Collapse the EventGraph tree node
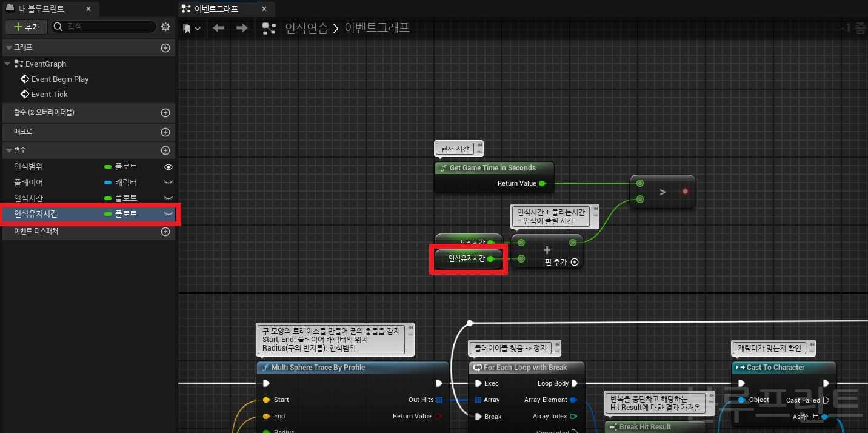868x433 pixels. click(8, 64)
